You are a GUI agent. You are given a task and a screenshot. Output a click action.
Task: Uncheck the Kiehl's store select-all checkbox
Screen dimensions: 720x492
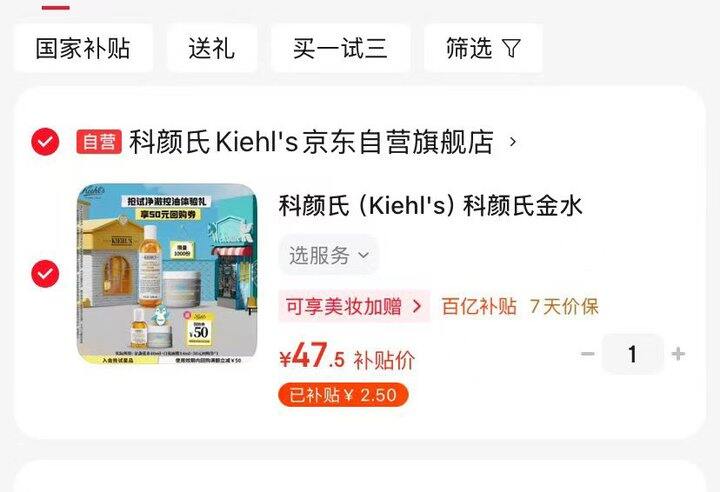[x=45, y=141]
